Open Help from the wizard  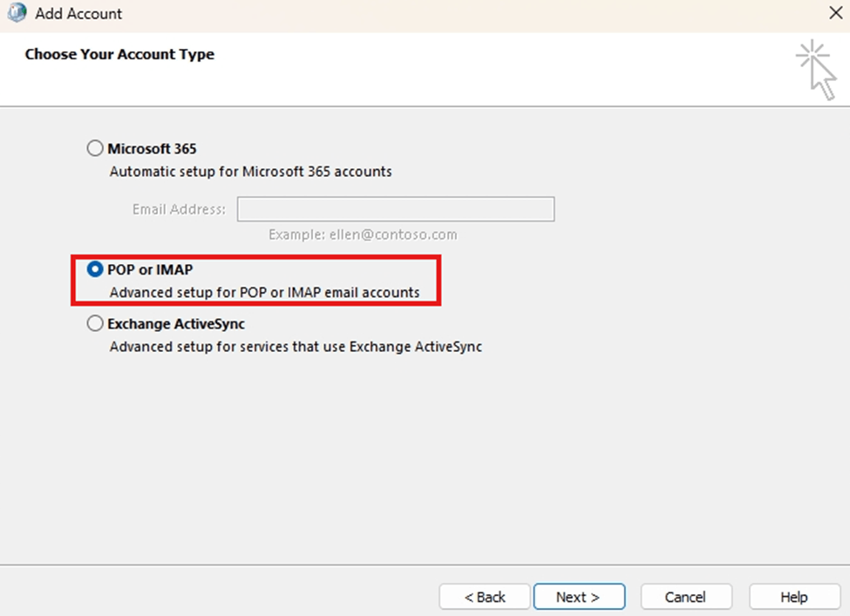click(x=793, y=597)
